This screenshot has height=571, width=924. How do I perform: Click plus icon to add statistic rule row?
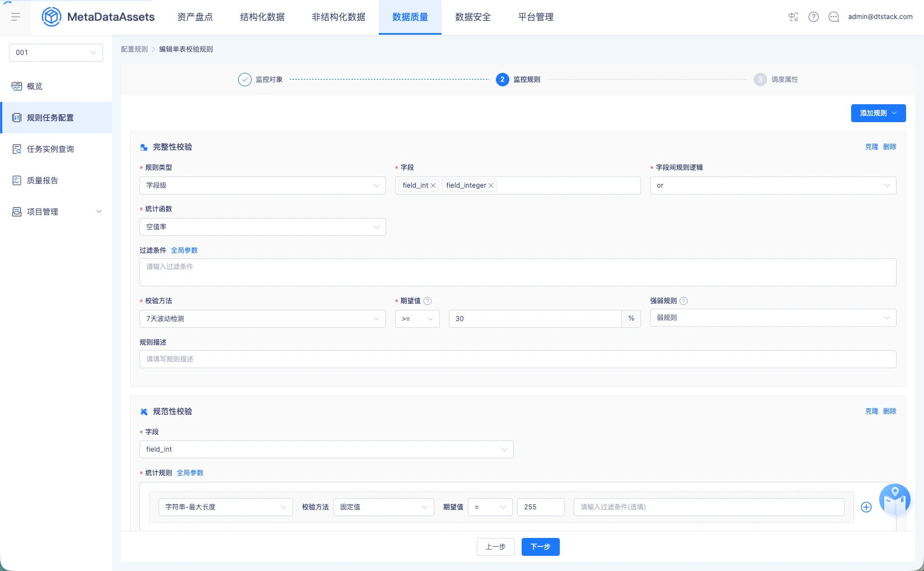(x=866, y=507)
